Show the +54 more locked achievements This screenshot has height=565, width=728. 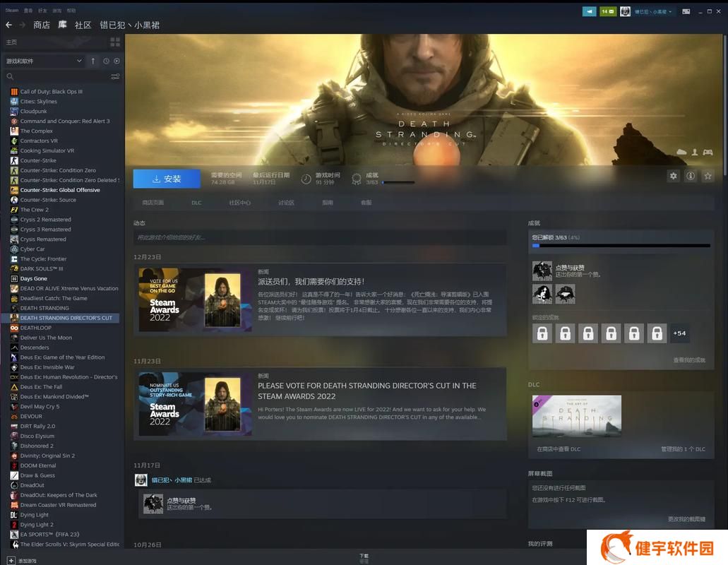(680, 333)
